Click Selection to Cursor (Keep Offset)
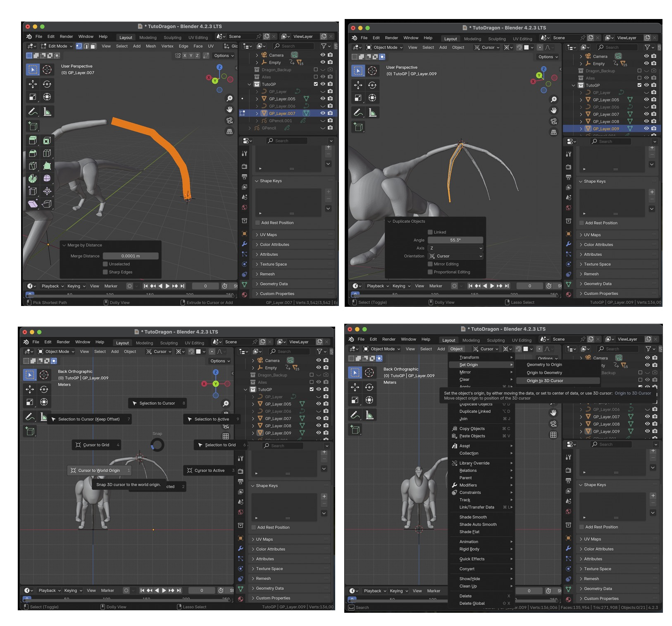Image resolution: width=672 pixels, height=626 pixels. pyautogui.click(x=88, y=419)
